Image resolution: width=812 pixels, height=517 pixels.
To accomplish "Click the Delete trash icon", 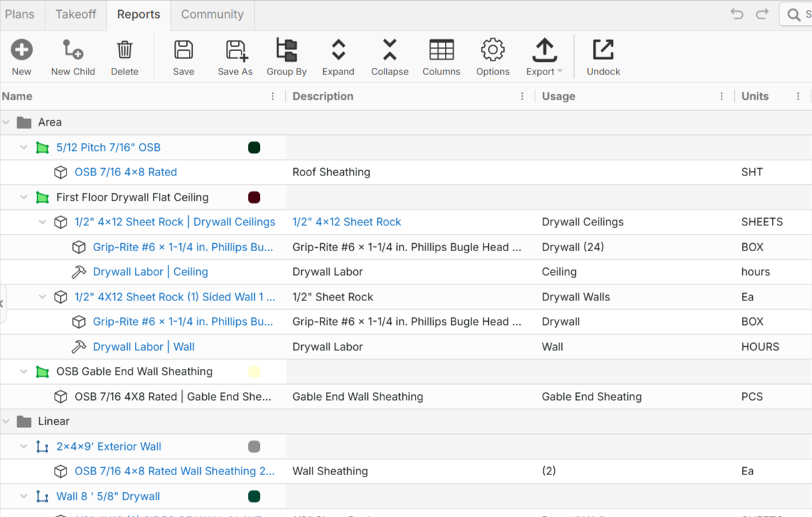I will (x=124, y=50).
